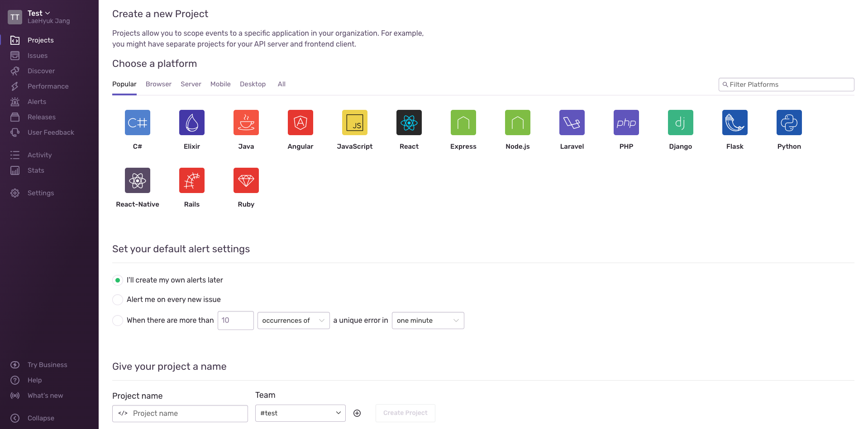Switch to the All platforms tab
The height and width of the screenshot is (429, 868).
(x=281, y=84)
